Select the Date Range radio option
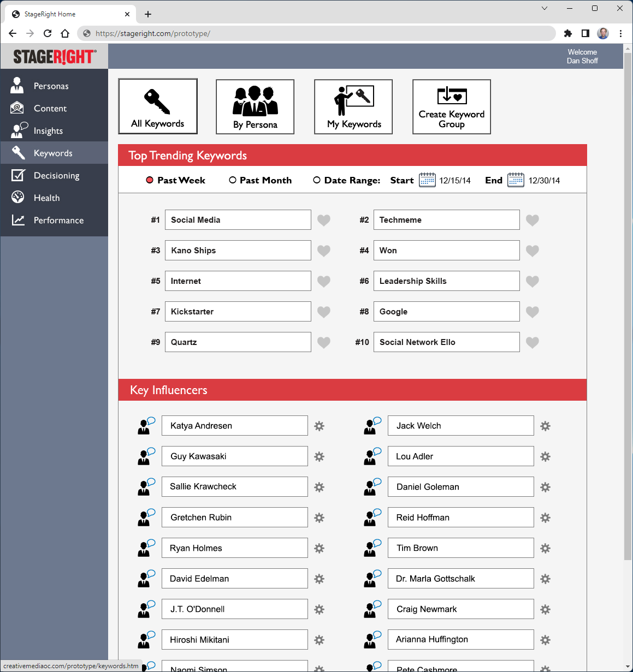This screenshot has width=633, height=672. click(317, 180)
